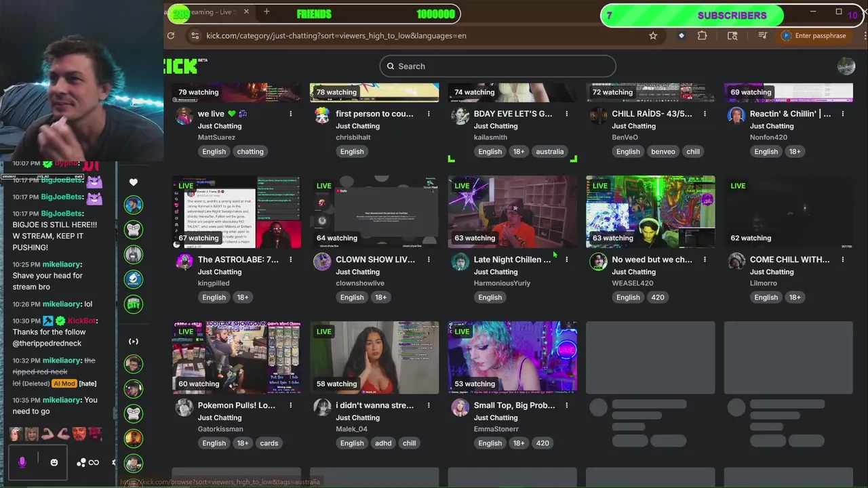Open options menu for 'No weed but we ch...' stream
Viewport: 868px width, 488px height.
(705, 260)
